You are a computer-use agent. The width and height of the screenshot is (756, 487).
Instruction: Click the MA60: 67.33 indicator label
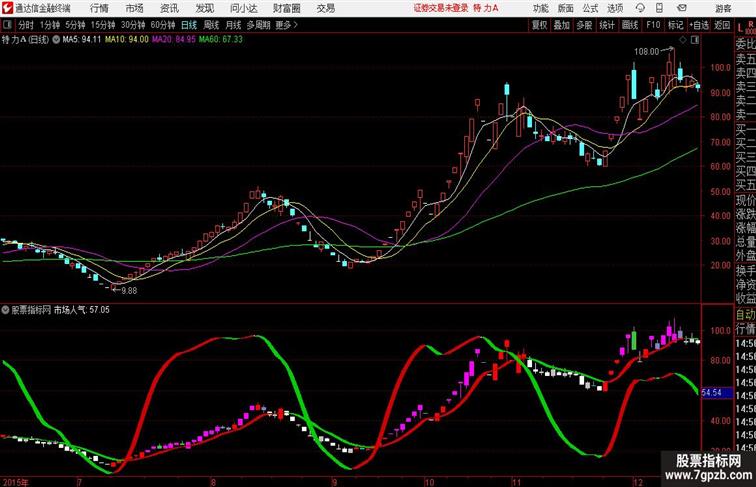point(221,40)
